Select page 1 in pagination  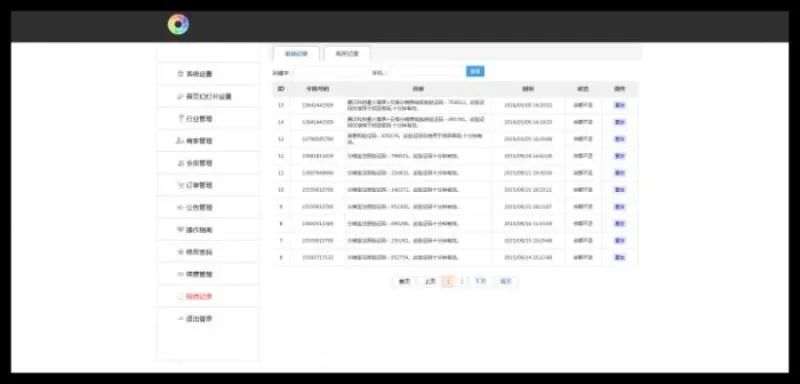click(x=448, y=281)
